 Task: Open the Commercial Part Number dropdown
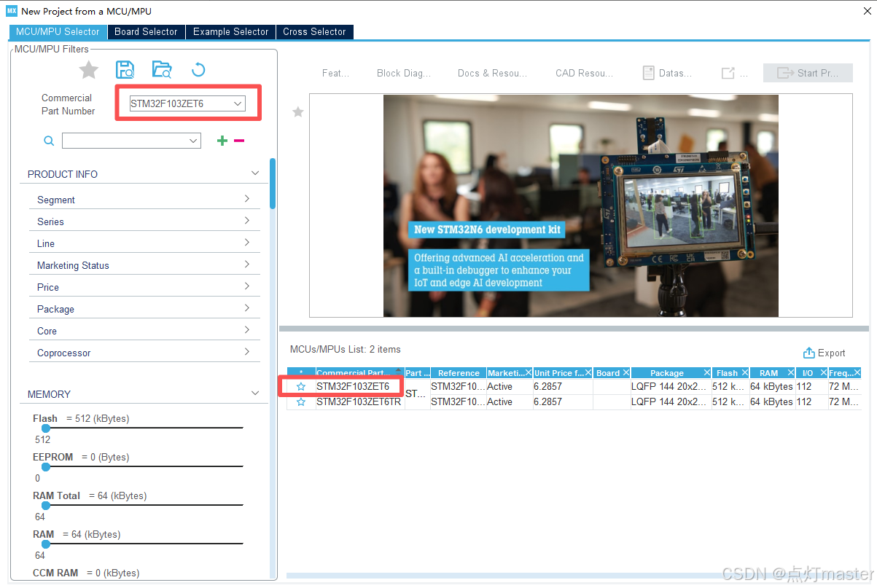pos(238,104)
